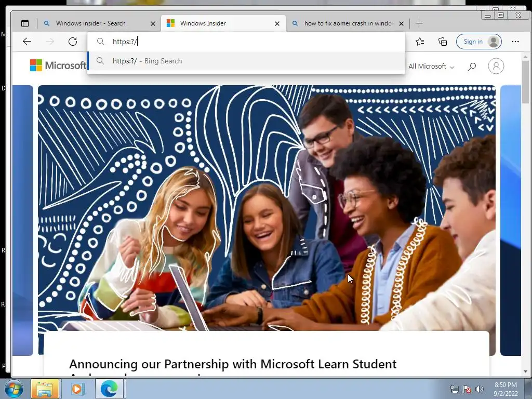Close the Edge browser window

(518, 15)
